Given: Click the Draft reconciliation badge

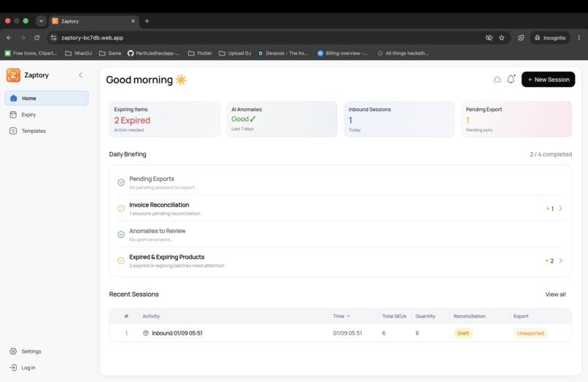Looking at the screenshot, I should click(463, 333).
